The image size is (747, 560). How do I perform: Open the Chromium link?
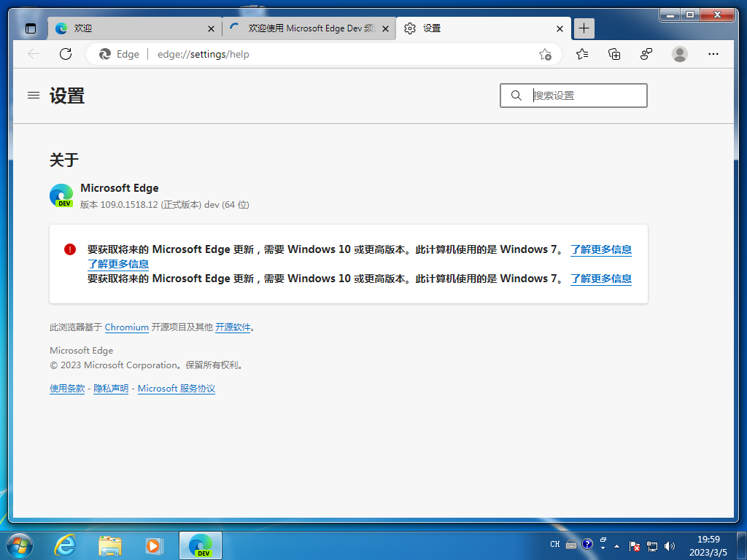click(127, 327)
